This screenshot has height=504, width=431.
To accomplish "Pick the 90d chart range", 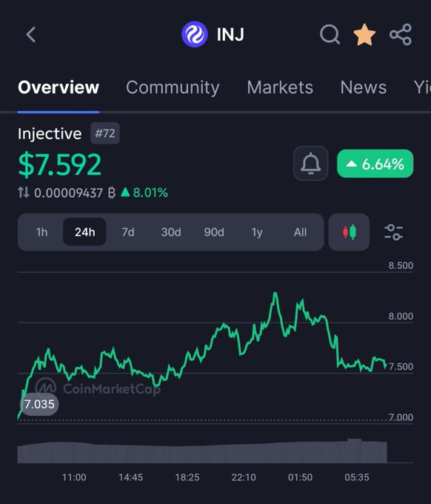I will point(214,232).
